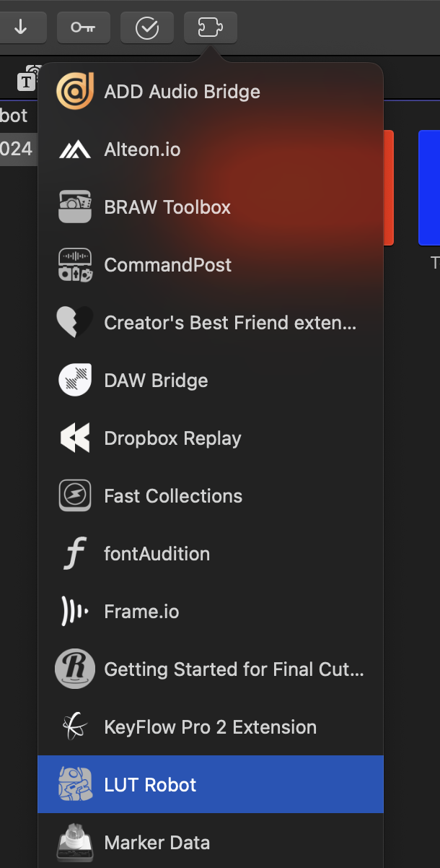The image size is (440, 868).
Task: Click the Marker Data icon
Action: pos(75,843)
